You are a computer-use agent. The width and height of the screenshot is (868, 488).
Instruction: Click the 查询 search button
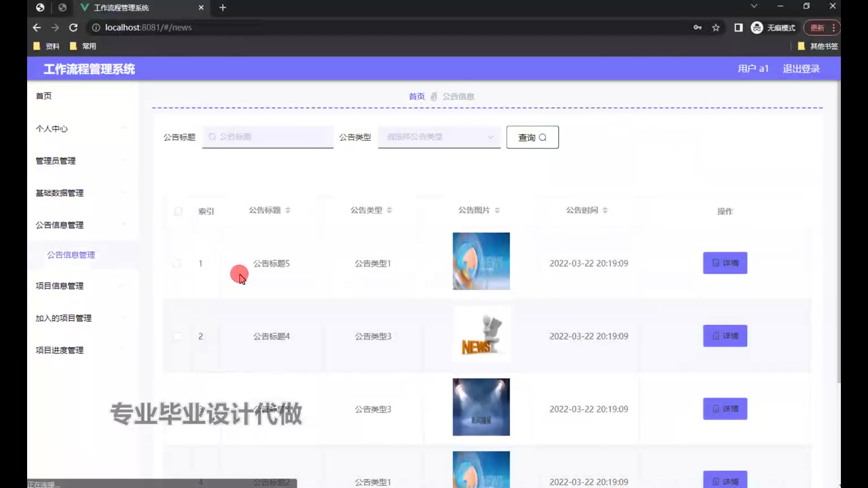pos(532,137)
